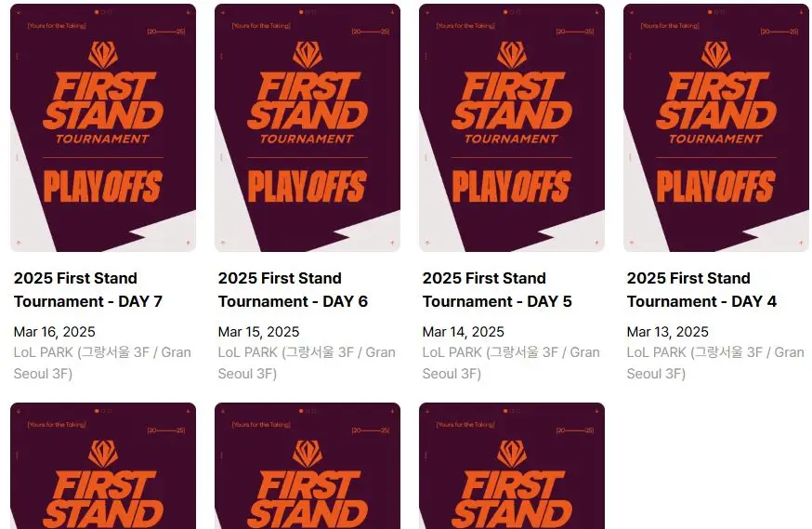Select the Mar 14, 2025 date text

pyautogui.click(x=464, y=332)
